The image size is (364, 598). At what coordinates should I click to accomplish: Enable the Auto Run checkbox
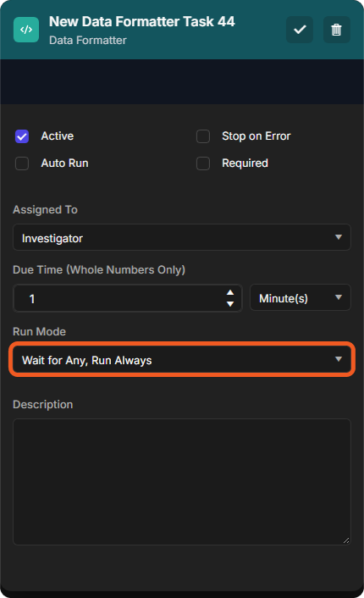pos(22,163)
